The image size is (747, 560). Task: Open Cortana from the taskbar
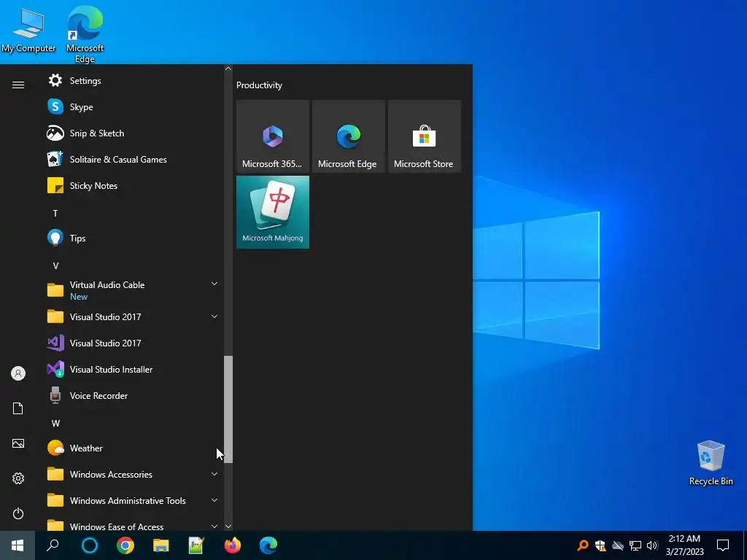click(90, 545)
